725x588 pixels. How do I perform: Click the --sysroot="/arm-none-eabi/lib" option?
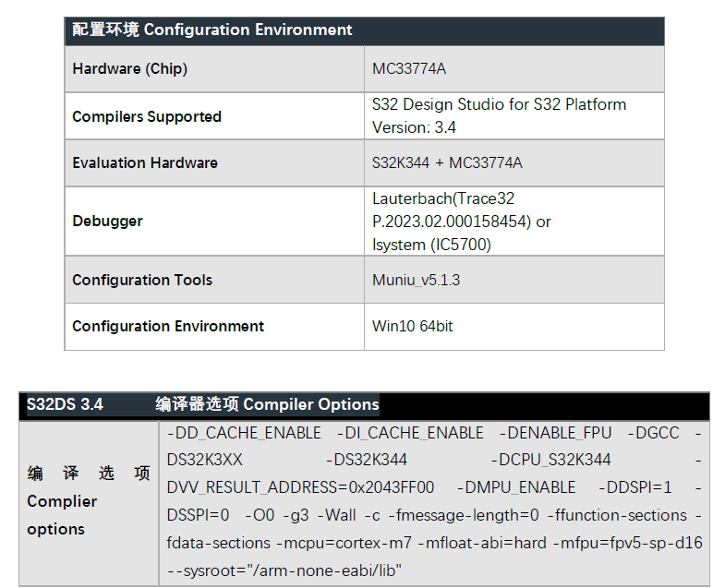point(284,570)
